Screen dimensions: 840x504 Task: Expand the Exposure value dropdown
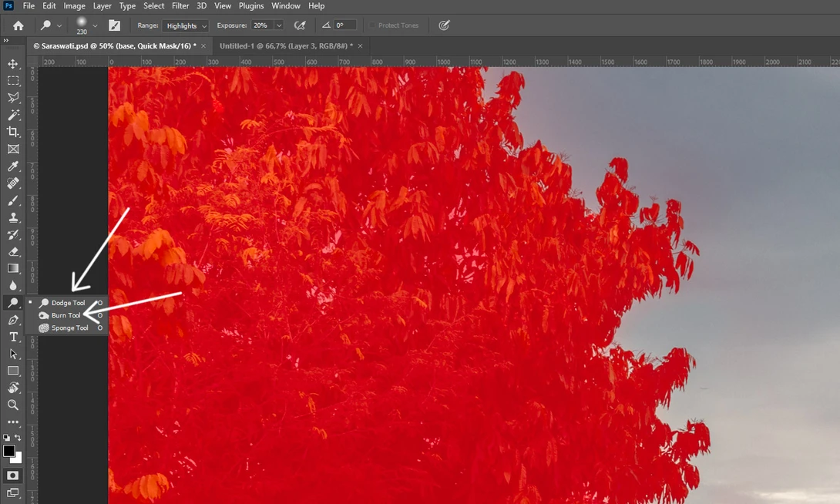[279, 25]
